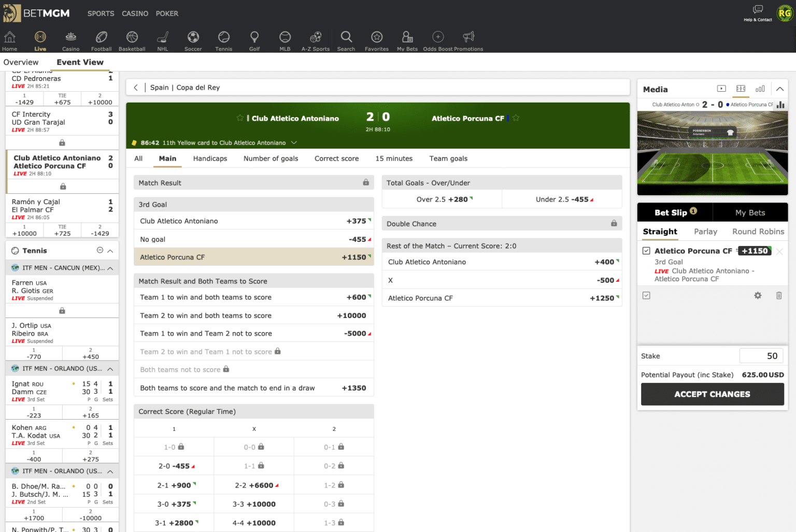Delete bet slip selections with trash icon

[779, 295]
